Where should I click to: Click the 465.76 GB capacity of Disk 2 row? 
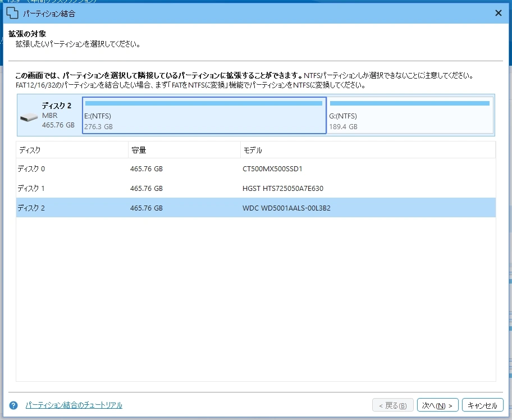tap(147, 208)
